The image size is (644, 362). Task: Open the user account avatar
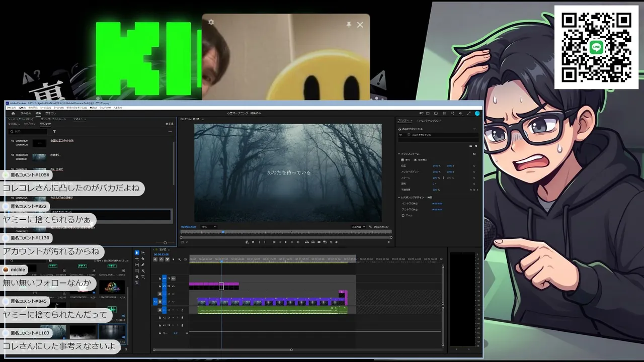tap(477, 114)
